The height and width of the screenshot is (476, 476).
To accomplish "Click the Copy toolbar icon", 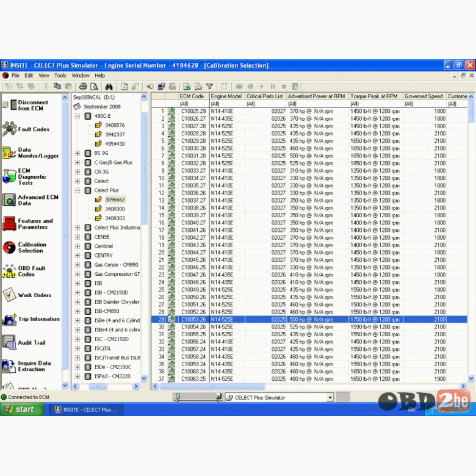I will point(57,87).
